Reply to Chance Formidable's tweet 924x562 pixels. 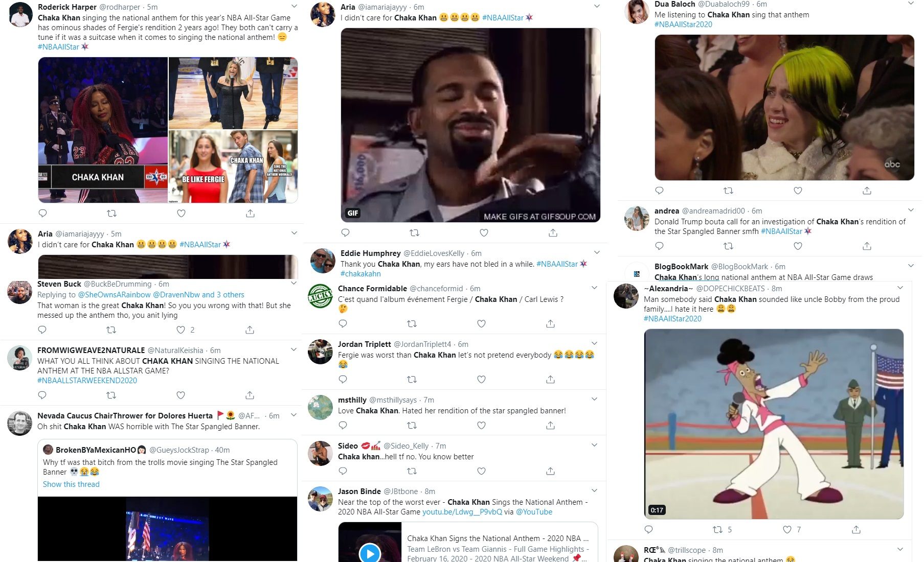point(343,323)
